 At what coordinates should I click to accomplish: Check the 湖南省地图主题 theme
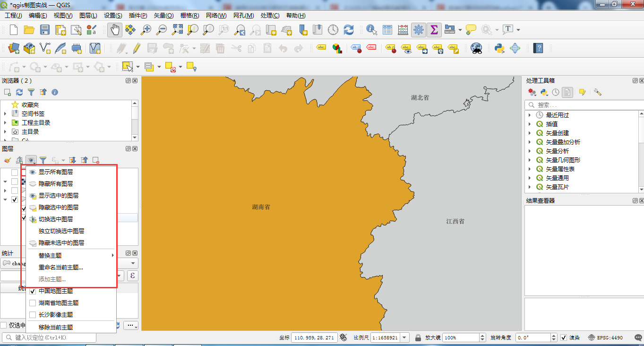[33, 303]
